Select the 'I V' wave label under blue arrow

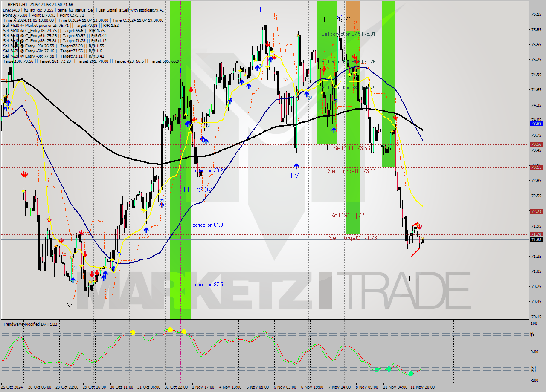tap(295, 175)
